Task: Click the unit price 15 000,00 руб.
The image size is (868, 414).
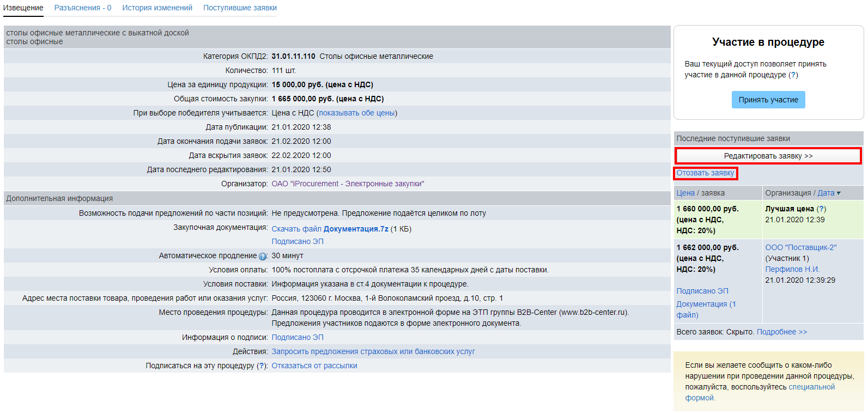Action: click(x=322, y=84)
